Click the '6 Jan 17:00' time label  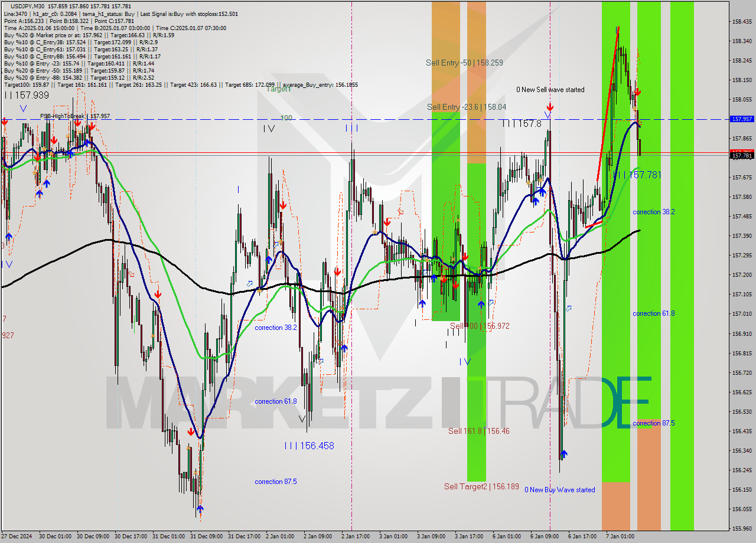pos(582,537)
